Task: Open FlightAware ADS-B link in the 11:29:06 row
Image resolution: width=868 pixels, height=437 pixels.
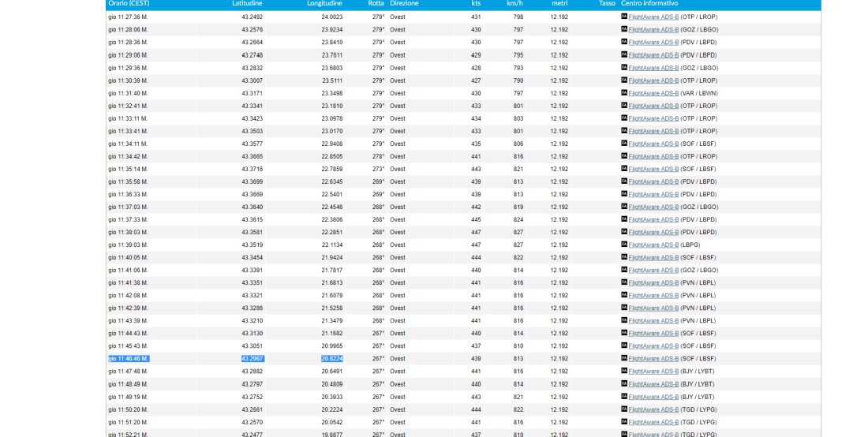Action: pyautogui.click(x=653, y=55)
